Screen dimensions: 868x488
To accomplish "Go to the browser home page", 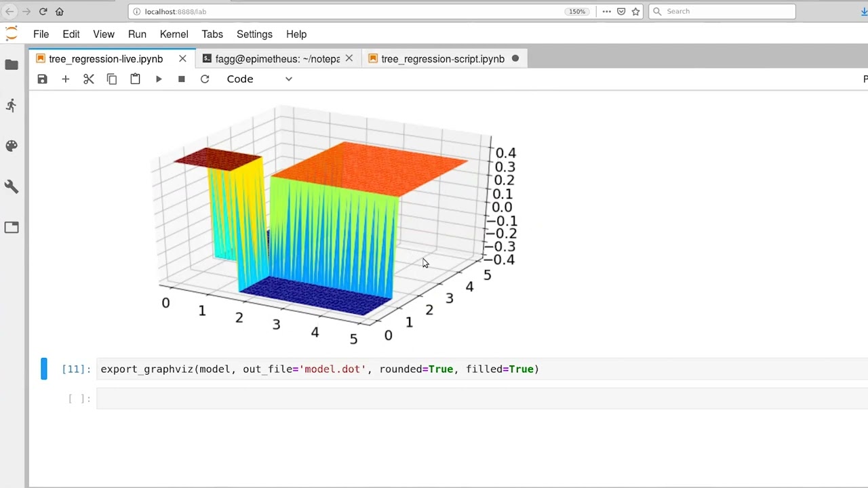I will pos(60,12).
